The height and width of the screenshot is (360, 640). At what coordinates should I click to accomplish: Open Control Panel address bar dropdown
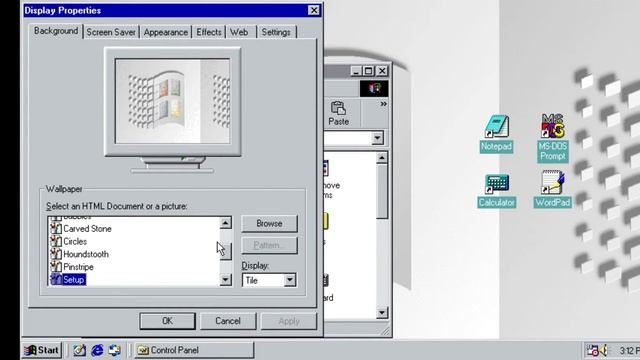(x=378, y=138)
